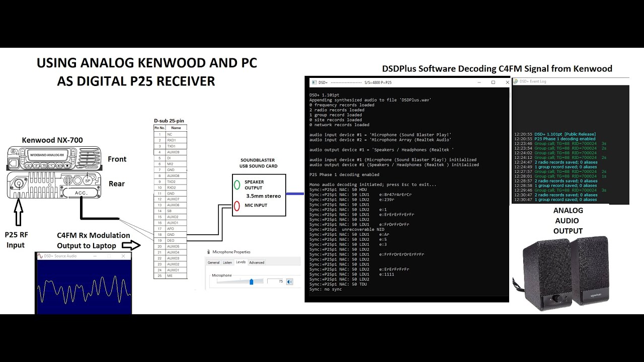
Task: Select pin row '25 ME'
Action: tap(171, 276)
